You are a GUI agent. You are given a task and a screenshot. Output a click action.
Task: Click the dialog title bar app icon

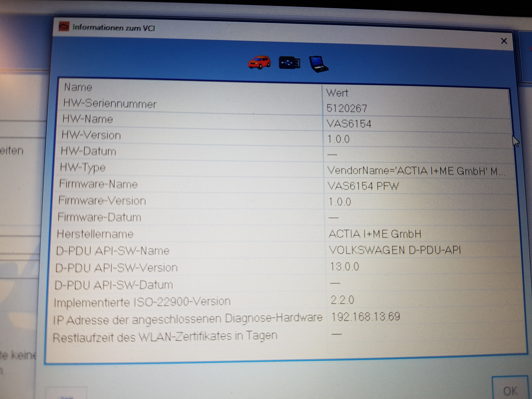coord(64,27)
